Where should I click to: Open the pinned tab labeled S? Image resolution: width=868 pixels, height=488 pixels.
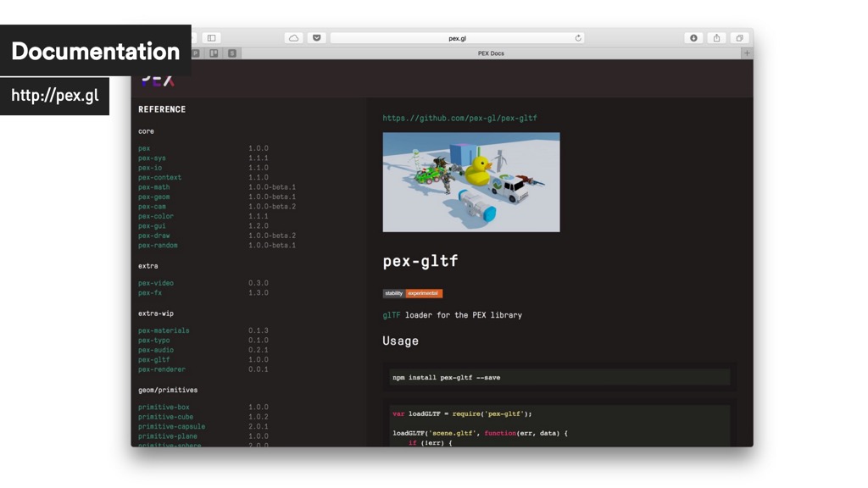click(232, 53)
